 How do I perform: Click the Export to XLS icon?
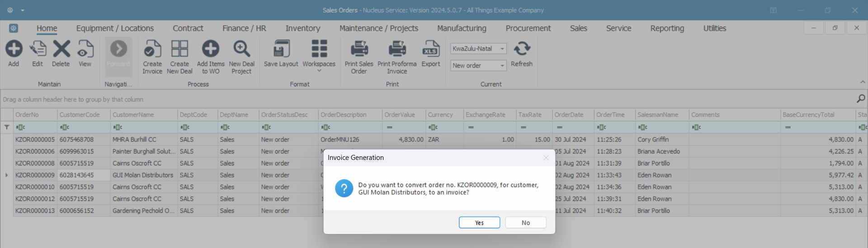pos(430,49)
